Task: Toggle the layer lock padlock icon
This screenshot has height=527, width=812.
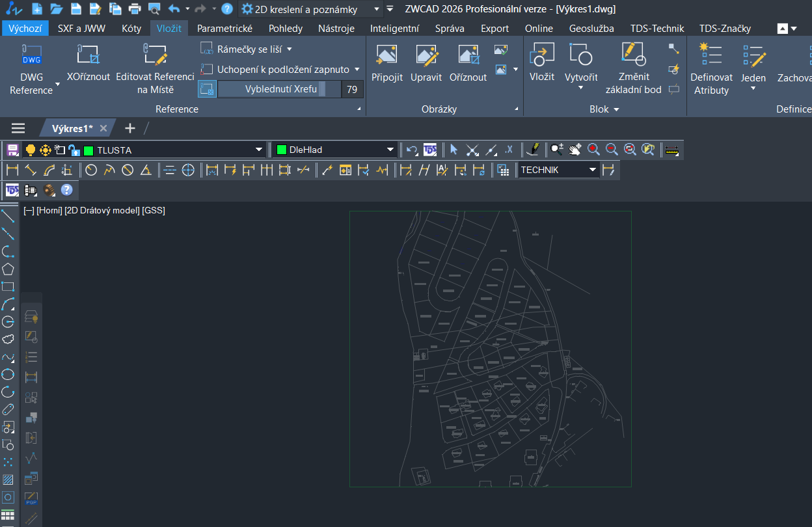Action: pos(74,150)
